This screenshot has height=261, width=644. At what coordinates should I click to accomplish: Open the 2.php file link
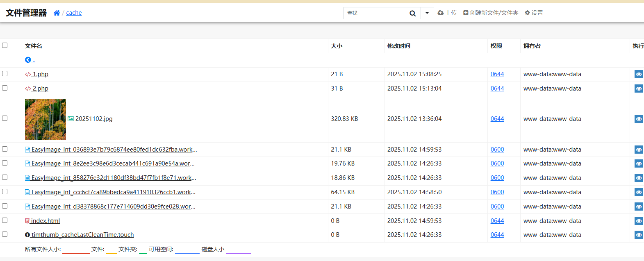click(40, 89)
